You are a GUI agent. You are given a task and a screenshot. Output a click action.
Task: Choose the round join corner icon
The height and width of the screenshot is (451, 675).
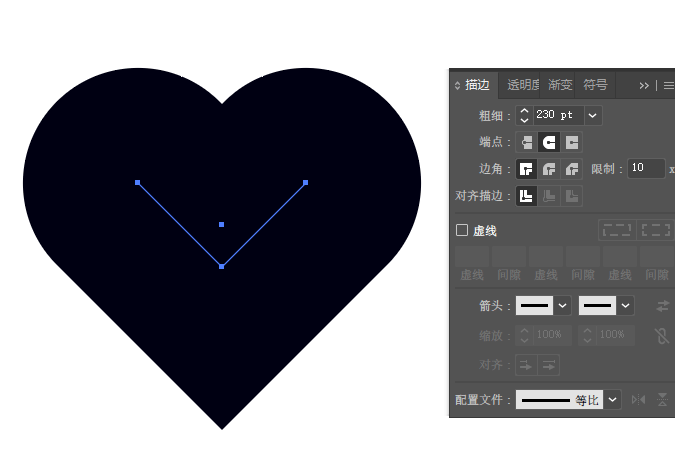click(548, 169)
